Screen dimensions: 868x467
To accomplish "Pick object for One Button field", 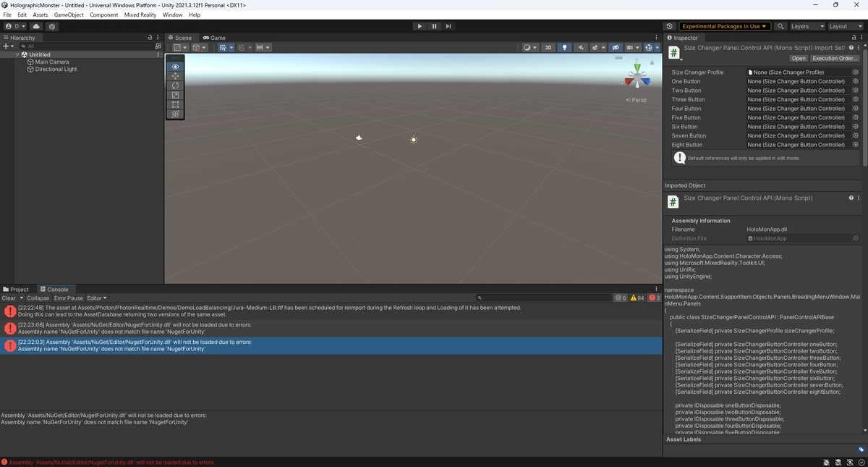I will [856, 81].
